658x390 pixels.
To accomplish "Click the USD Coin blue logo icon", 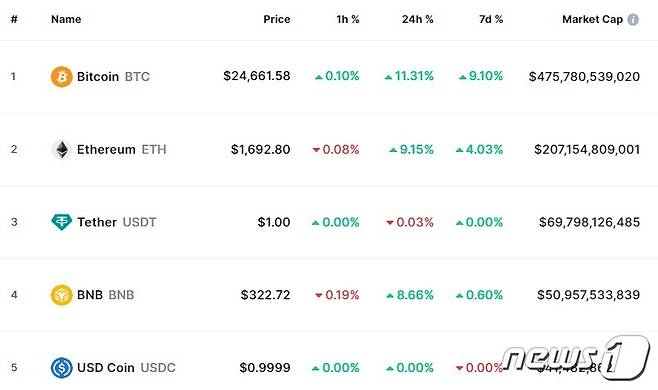I will (x=62, y=368).
